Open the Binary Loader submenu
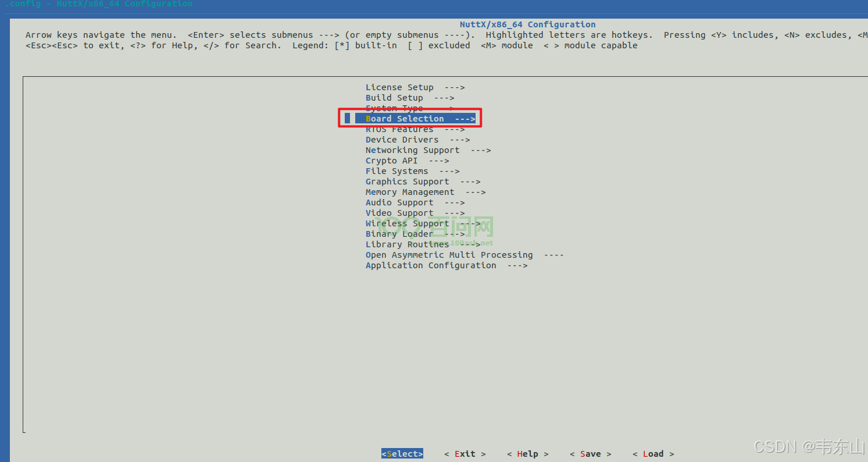Viewport: 868px width, 462px height. [415, 234]
